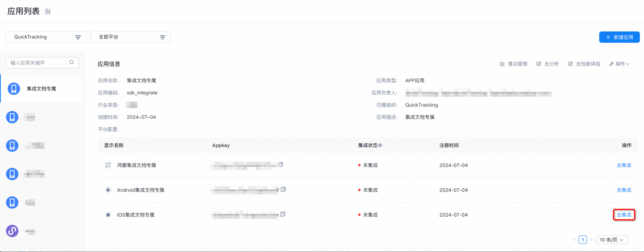Screen dimensions: 644x252
Task: Click the HarmonyOS platform icon
Action: coord(108,165)
